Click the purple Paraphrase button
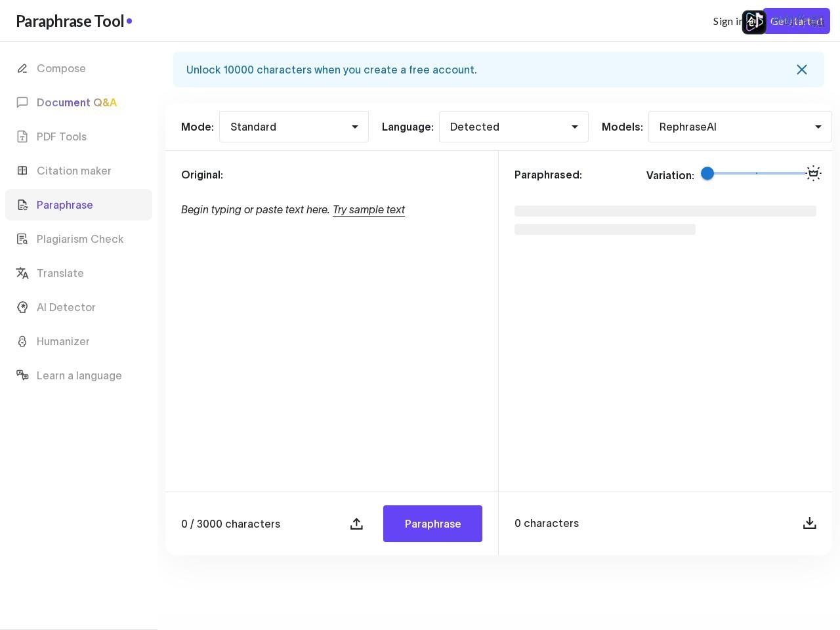Image resolution: width=840 pixels, height=630 pixels. [x=432, y=524]
